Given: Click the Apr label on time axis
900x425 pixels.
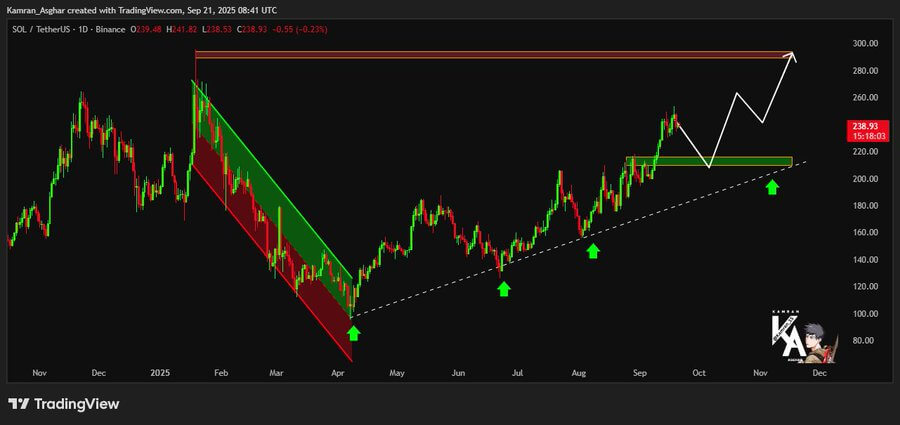Looking at the screenshot, I should 338,373.
